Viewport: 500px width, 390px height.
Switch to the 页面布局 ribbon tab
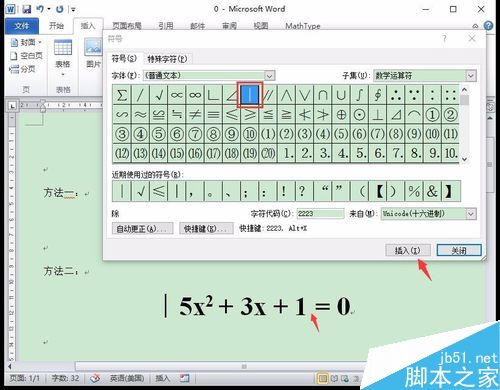point(127,26)
